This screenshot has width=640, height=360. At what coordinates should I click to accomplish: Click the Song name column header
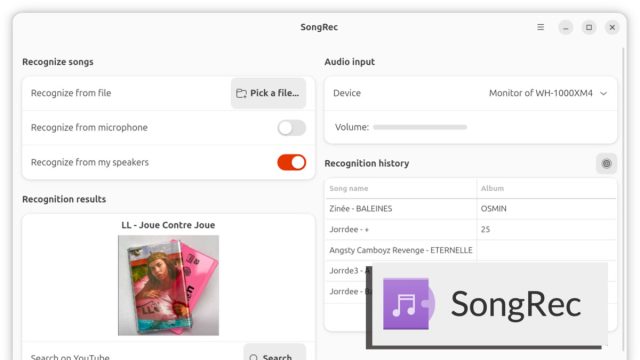coord(401,188)
